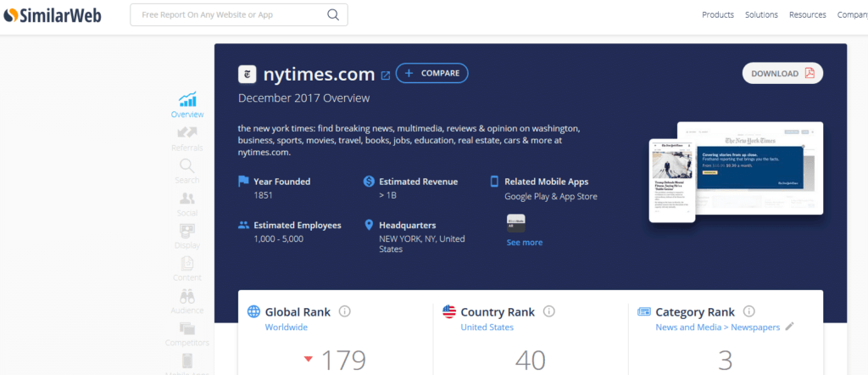
Task: Open the Referrals sidebar section
Action: 187,138
